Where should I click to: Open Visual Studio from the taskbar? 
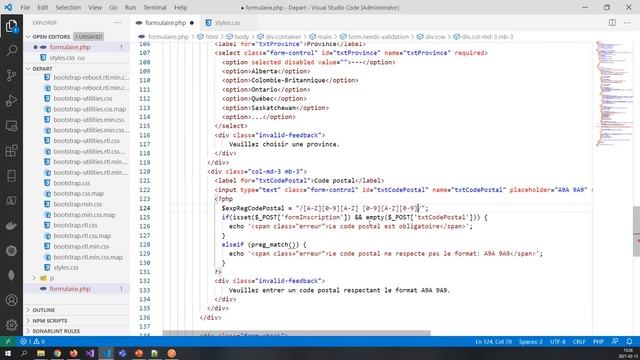tap(90, 353)
